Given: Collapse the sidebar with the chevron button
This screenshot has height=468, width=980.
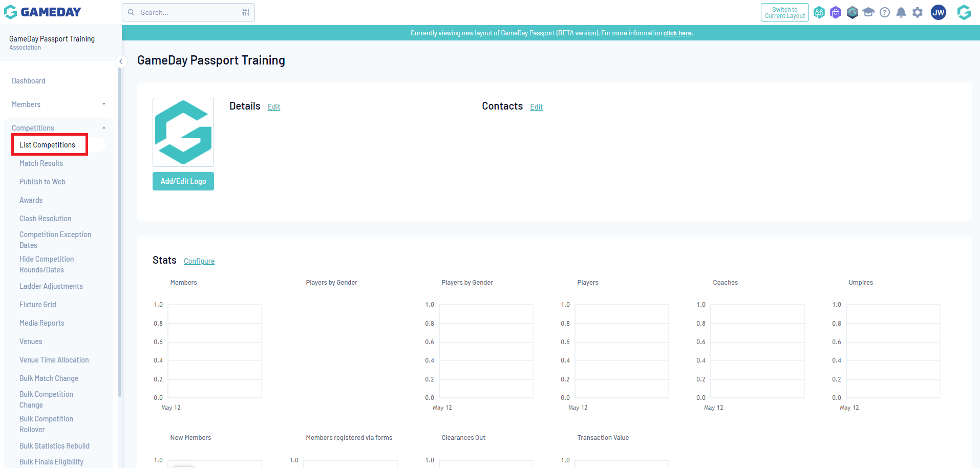Looking at the screenshot, I should (x=121, y=61).
